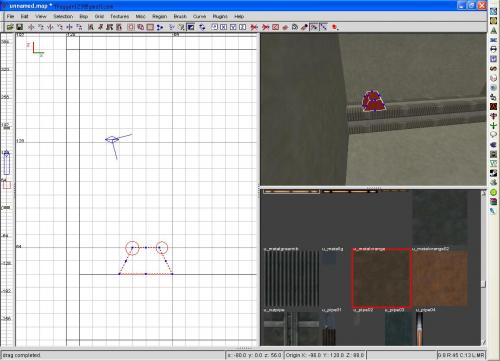This screenshot has height=361, width=500.
Task: Open the Plugins menu
Action: click(220, 16)
